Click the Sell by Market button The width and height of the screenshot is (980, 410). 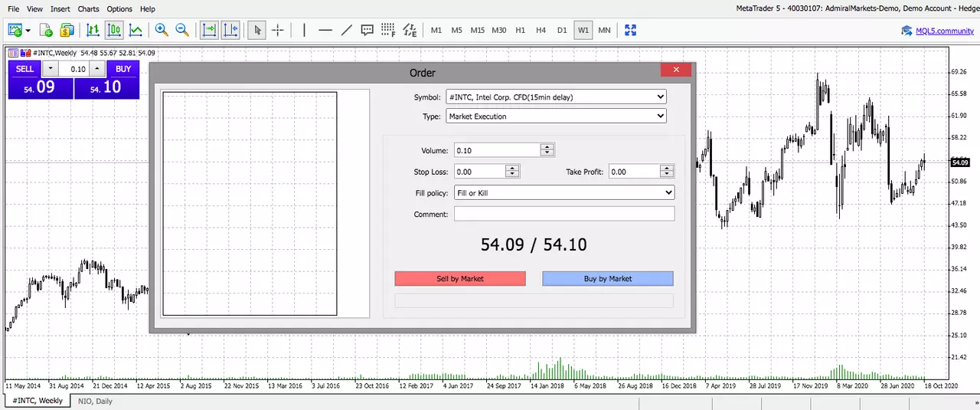460,278
